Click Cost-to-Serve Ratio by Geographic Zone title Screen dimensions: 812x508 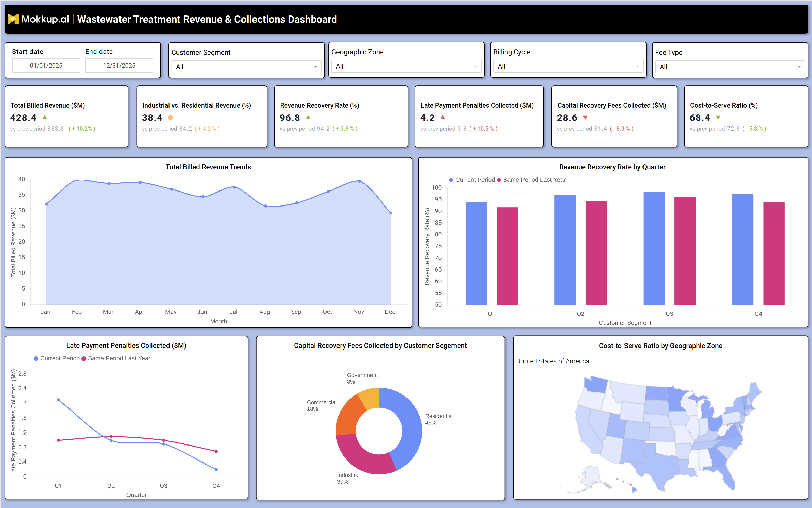click(x=661, y=346)
